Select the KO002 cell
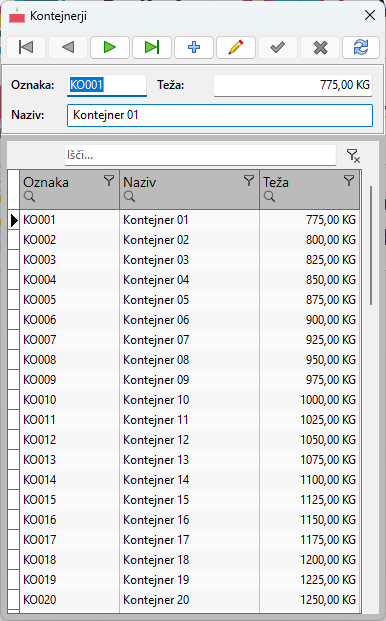The height and width of the screenshot is (621, 386). click(x=70, y=240)
